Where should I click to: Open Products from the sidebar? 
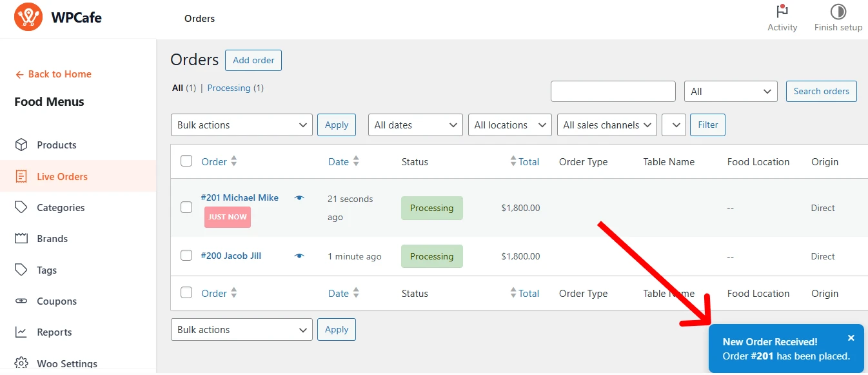coord(56,145)
